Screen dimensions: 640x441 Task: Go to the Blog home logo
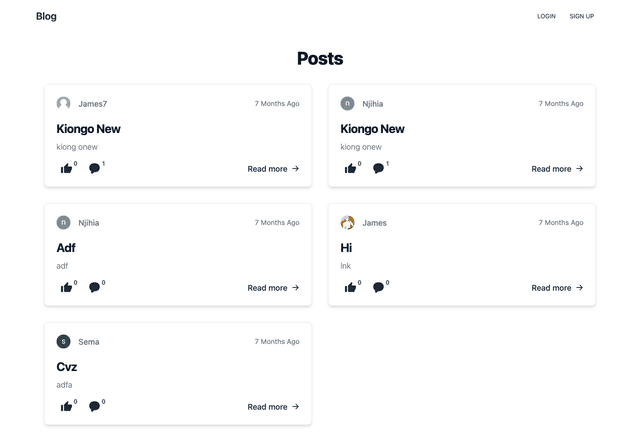[46, 16]
